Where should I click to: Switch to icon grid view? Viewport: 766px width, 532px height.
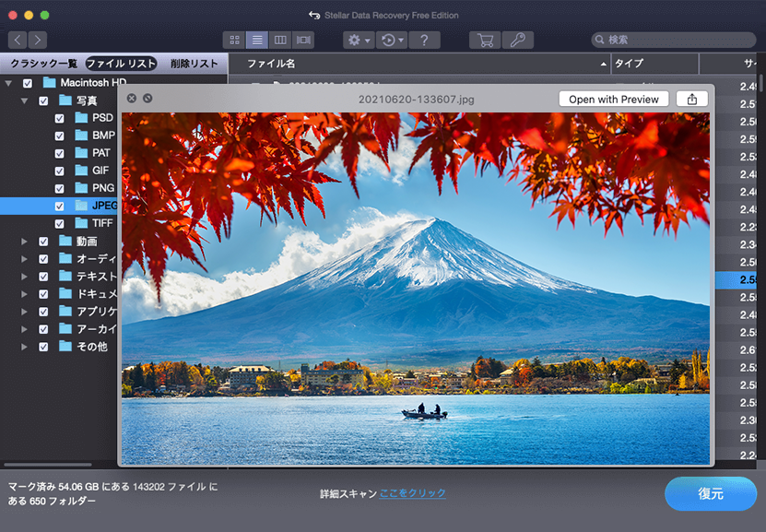point(234,41)
